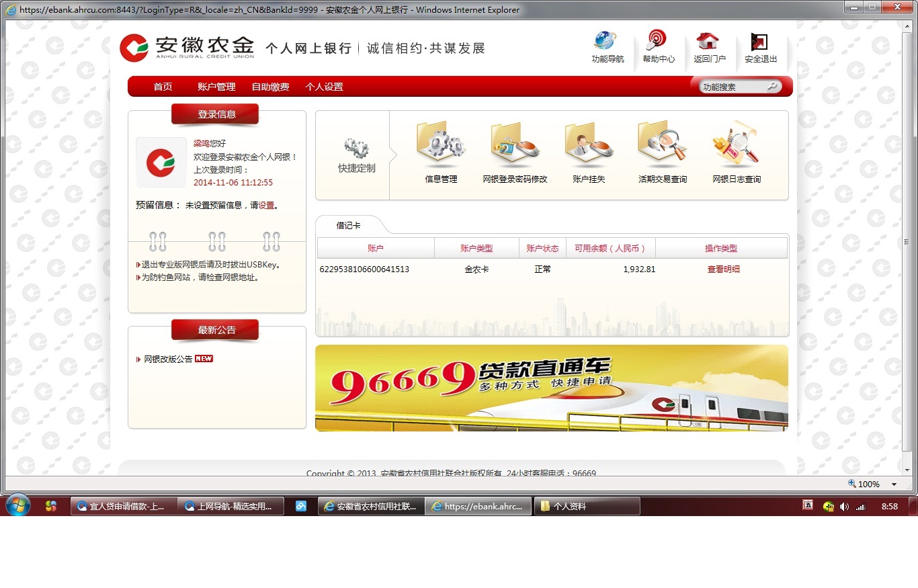The width and height of the screenshot is (918, 588).
Task: Click 查看明细 for the 金农卡 account
Action: click(x=723, y=269)
